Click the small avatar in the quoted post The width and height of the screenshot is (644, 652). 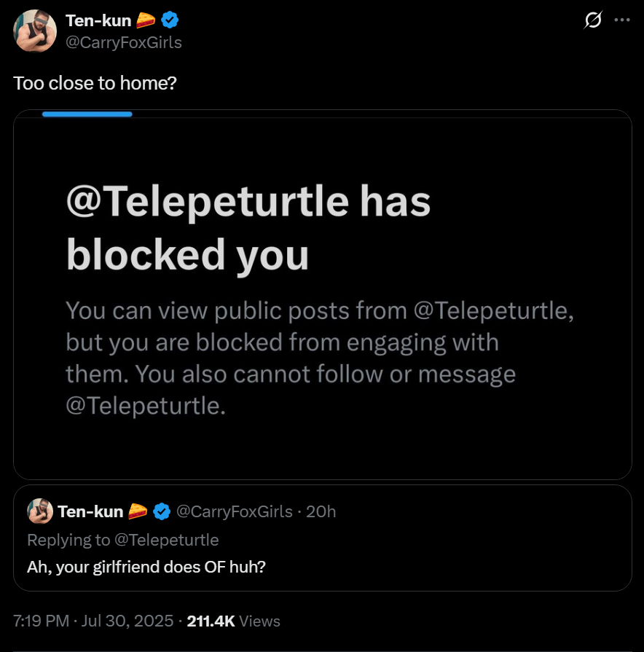point(41,511)
